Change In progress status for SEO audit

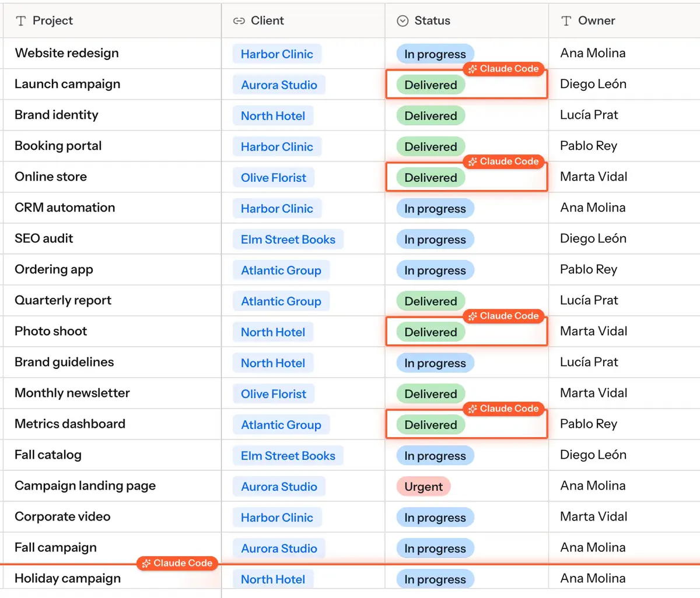435,240
